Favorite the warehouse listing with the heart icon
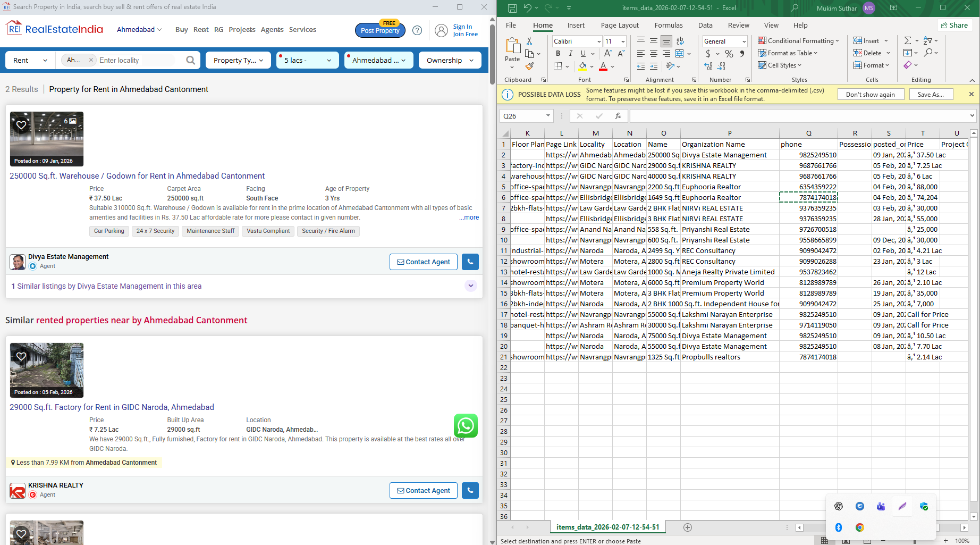 [x=21, y=124]
